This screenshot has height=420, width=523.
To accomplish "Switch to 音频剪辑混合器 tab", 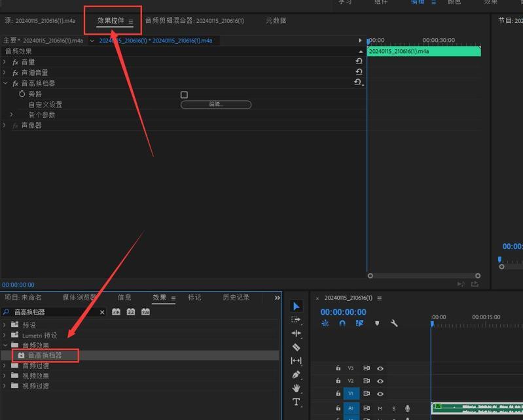I will click(194, 21).
